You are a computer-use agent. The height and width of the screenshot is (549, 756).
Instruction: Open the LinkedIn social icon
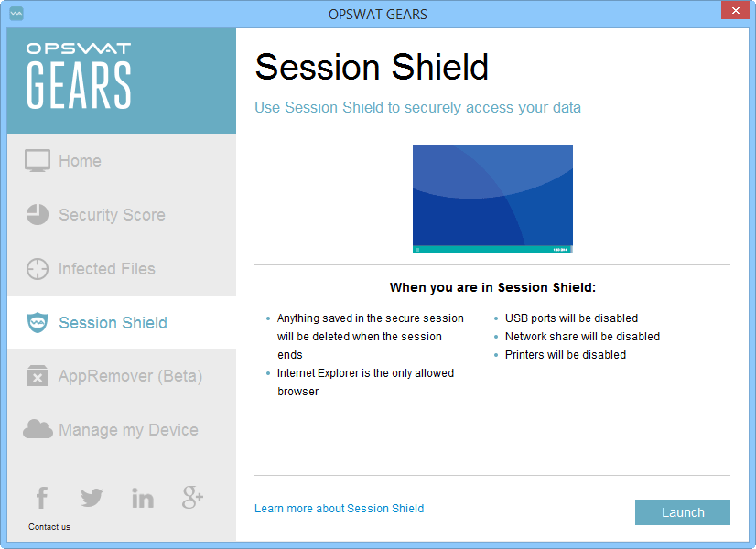coord(143,498)
